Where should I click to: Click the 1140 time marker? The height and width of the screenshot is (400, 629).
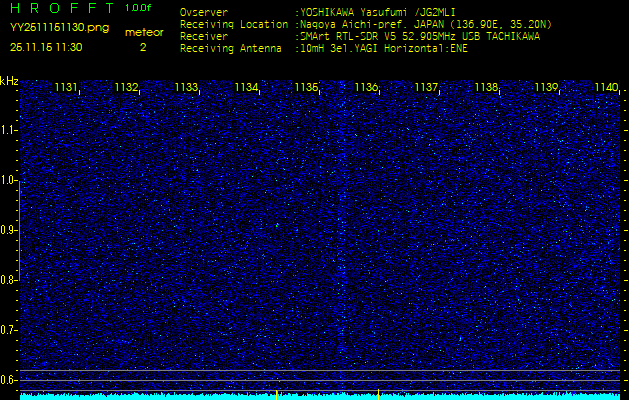606,88
